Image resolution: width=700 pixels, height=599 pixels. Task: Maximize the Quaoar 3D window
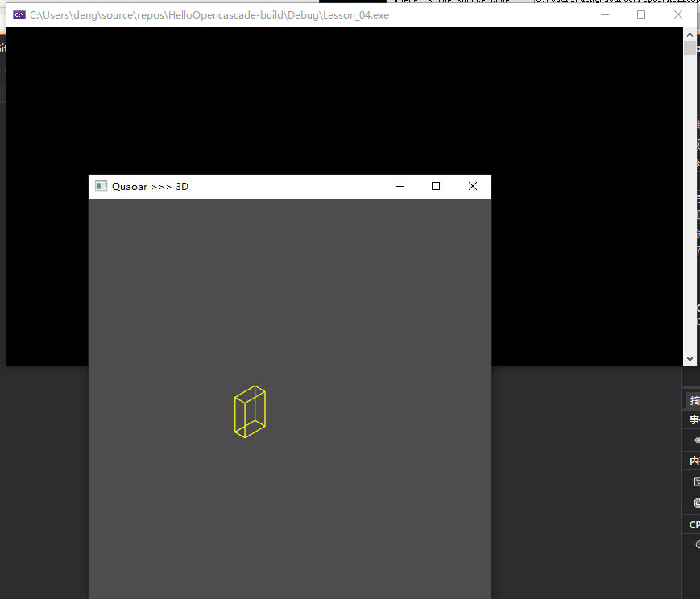[435, 186]
